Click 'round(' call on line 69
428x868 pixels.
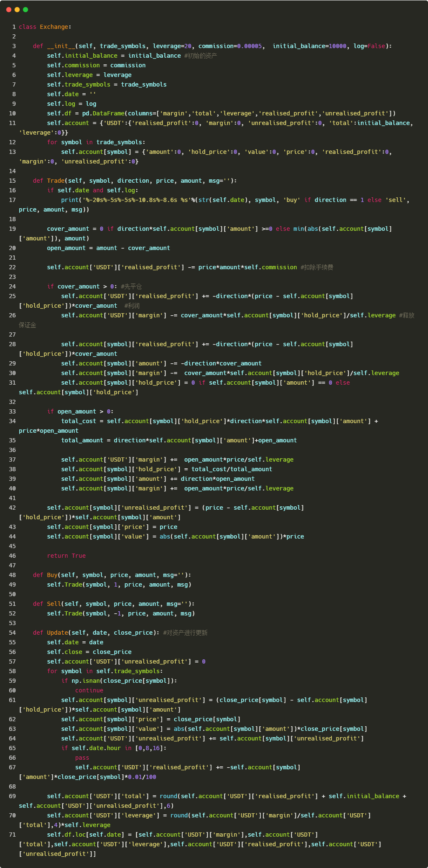[x=170, y=796]
